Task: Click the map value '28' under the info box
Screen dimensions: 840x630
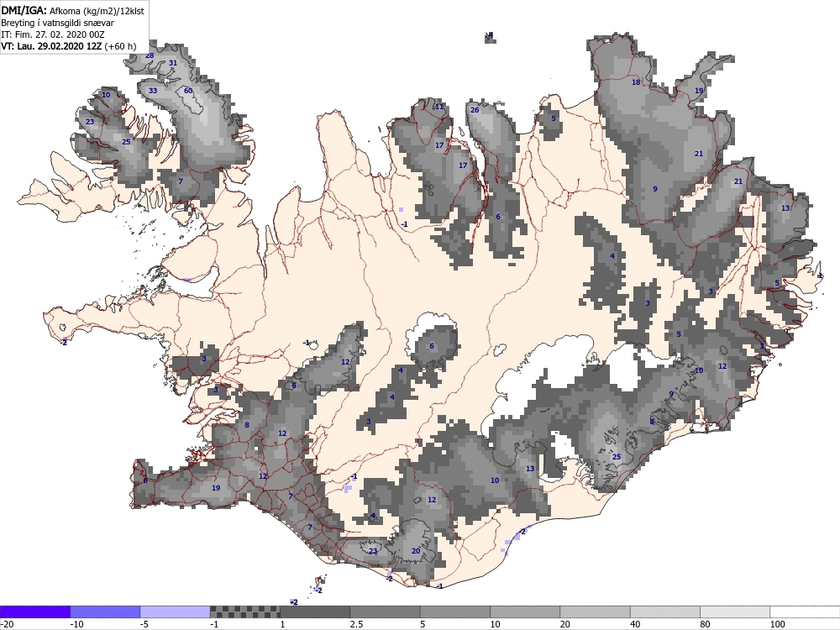Action: click(x=150, y=55)
